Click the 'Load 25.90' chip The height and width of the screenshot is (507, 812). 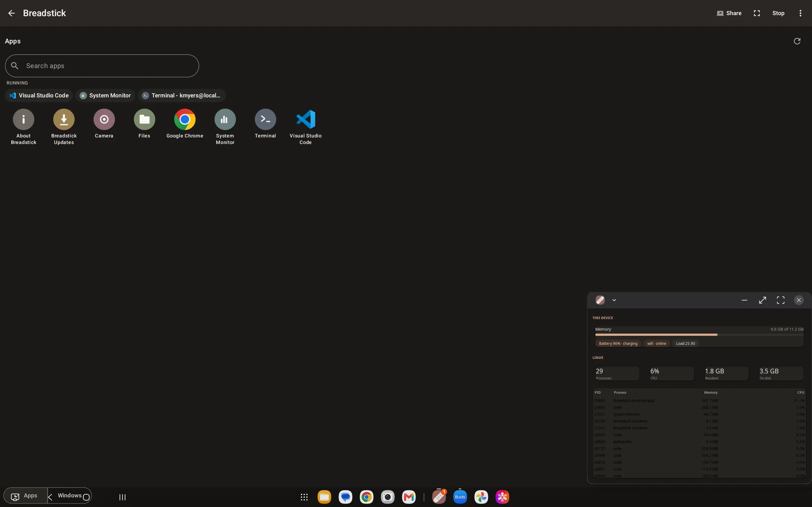pos(685,343)
